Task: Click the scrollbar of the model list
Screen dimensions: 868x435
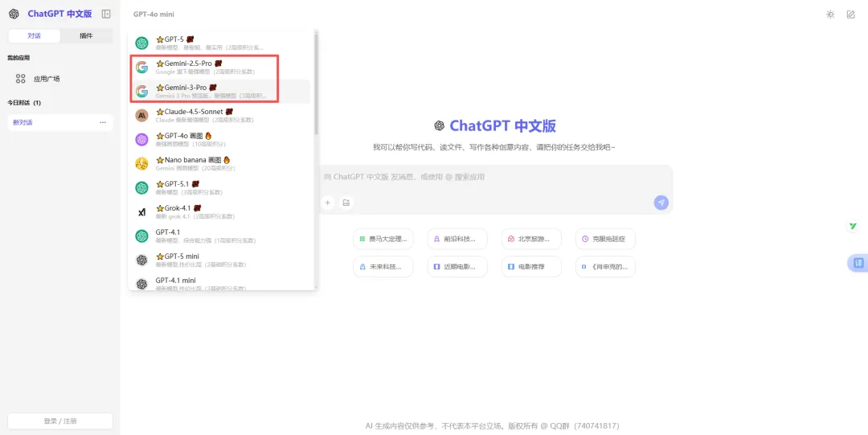Action: 316,83
